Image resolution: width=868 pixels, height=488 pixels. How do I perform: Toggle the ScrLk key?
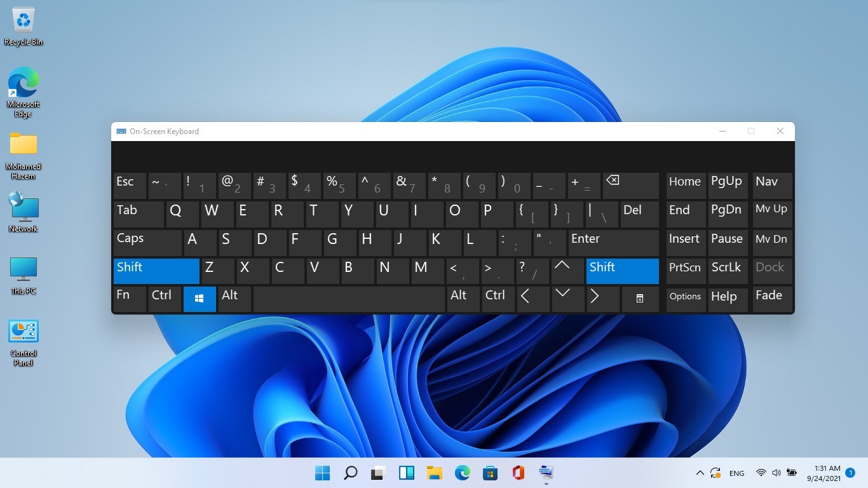click(x=728, y=271)
